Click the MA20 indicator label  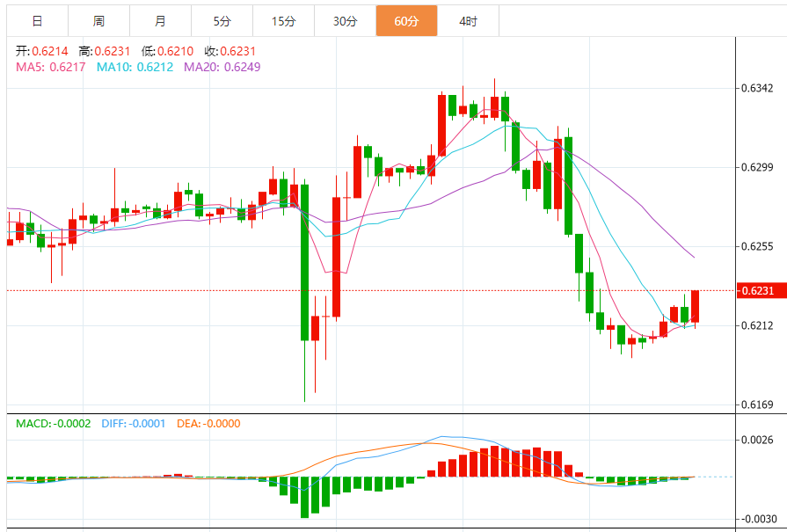click(x=222, y=67)
